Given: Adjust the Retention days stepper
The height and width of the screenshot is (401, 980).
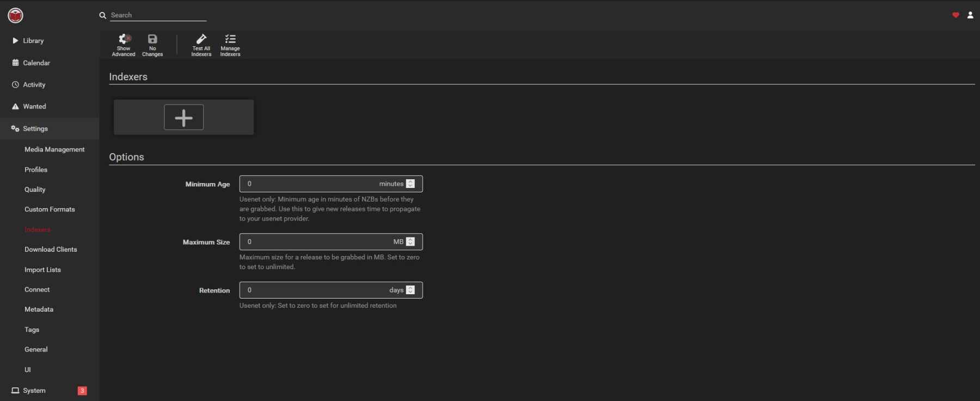Looking at the screenshot, I should coord(411,290).
